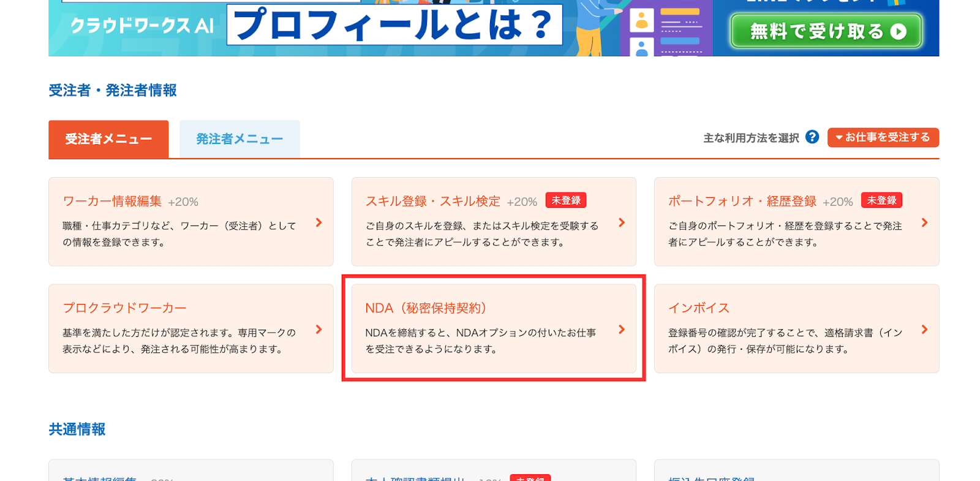Click 未登録 badge on スキル登録 card

tap(566, 200)
